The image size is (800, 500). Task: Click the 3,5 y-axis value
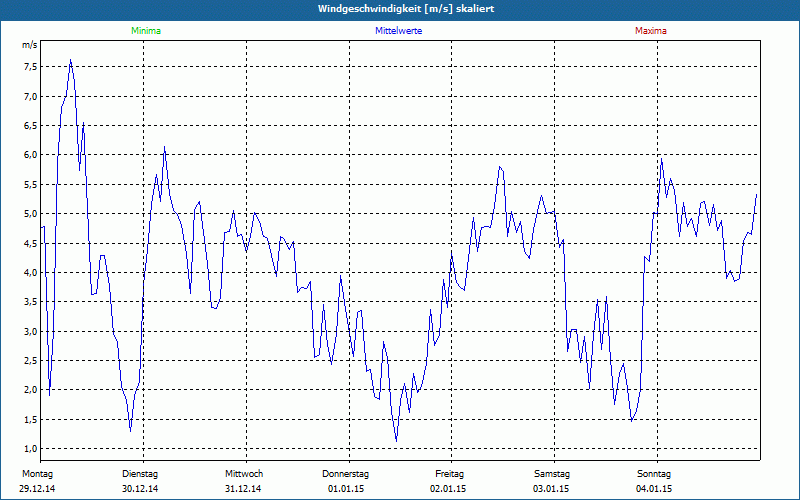point(30,302)
